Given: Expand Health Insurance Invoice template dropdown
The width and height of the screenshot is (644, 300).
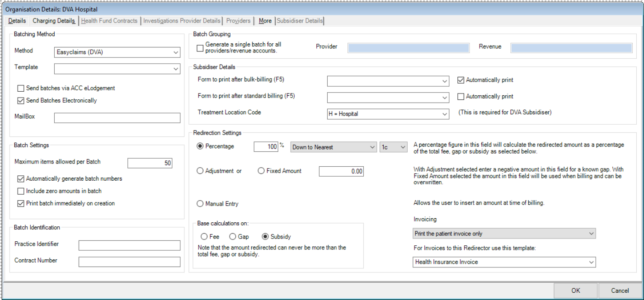Looking at the screenshot, I should pyautogui.click(x=504, y=262).
